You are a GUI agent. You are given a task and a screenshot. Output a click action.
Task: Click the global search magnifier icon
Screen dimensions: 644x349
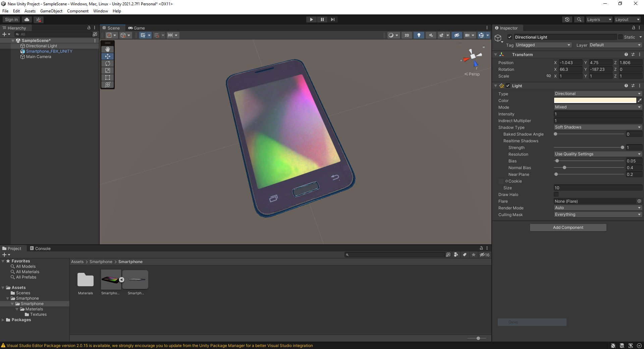(x=579, y=19)
